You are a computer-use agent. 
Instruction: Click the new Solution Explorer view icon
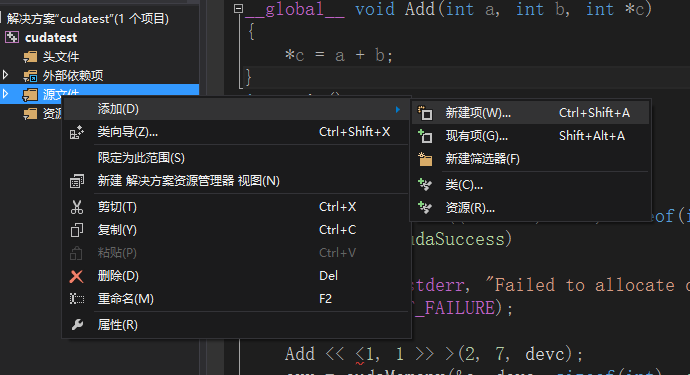tap(77, 181)
